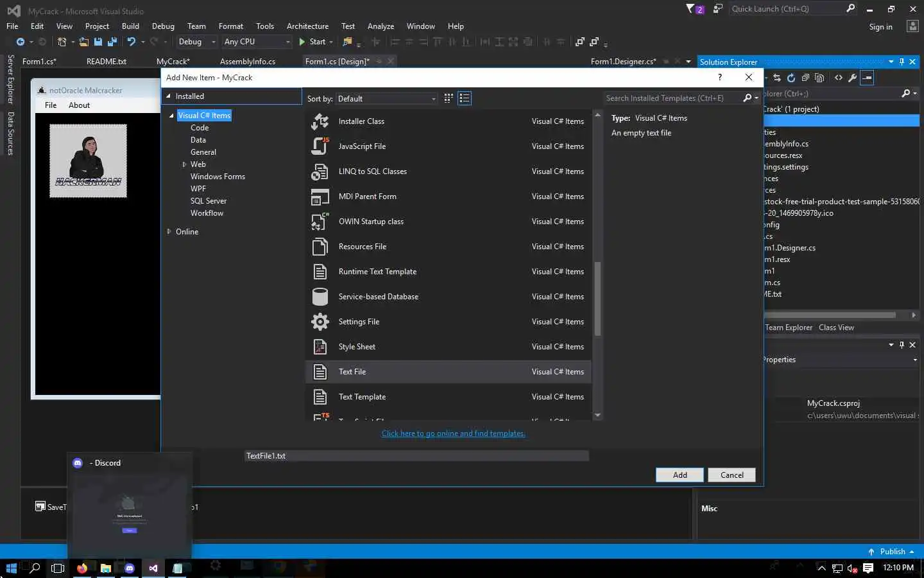Open Properties wrench in Solution Explorer toolbar

tap(853, 78)
